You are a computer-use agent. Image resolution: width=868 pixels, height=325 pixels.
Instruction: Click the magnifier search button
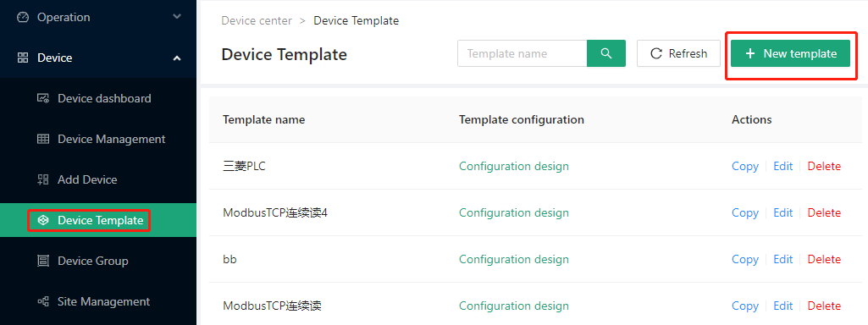[606, 53]
